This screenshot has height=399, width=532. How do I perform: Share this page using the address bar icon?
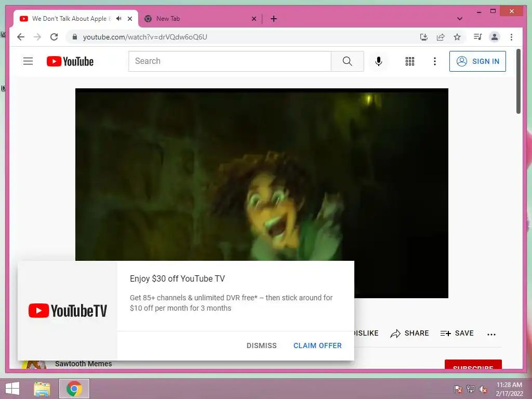point(441,37)
